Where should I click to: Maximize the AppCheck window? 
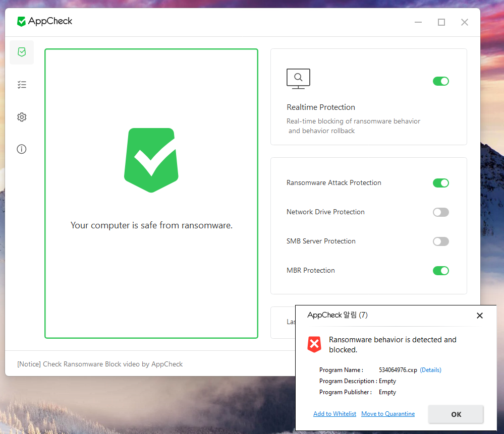441,22
